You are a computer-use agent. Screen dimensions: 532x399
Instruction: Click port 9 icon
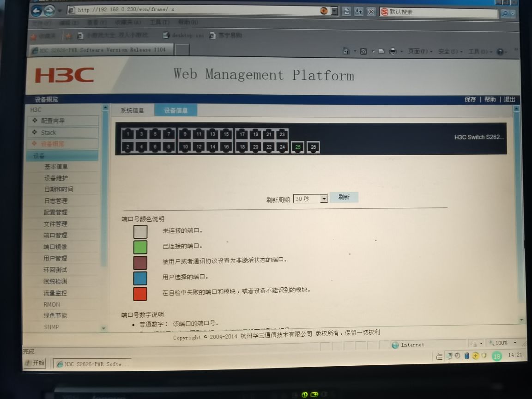coord(185,133)
